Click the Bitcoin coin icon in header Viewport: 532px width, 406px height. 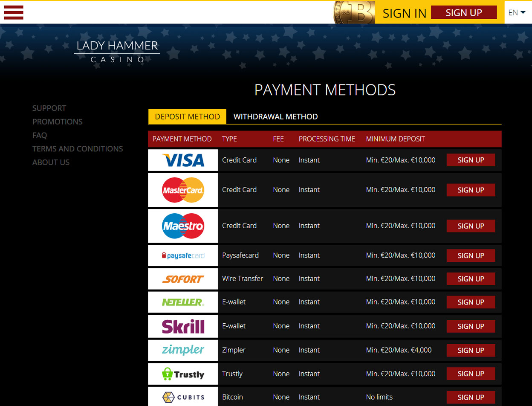click(354, 12)
